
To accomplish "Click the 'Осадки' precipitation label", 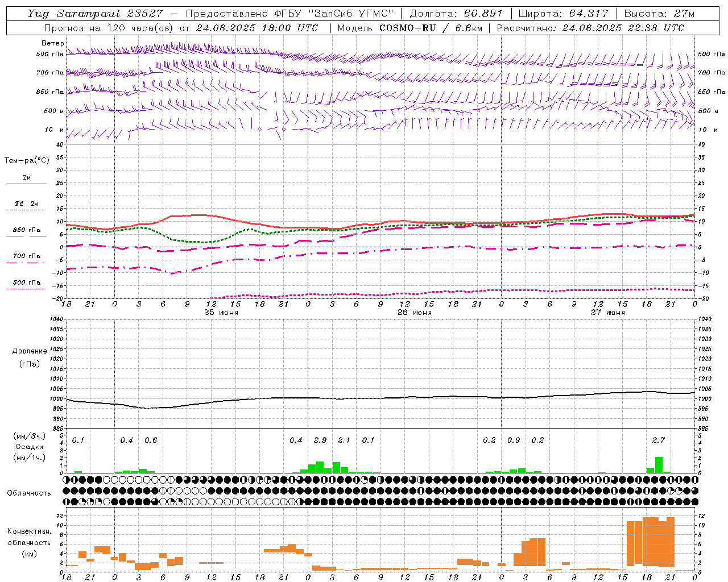I will [x=30, y=447].
